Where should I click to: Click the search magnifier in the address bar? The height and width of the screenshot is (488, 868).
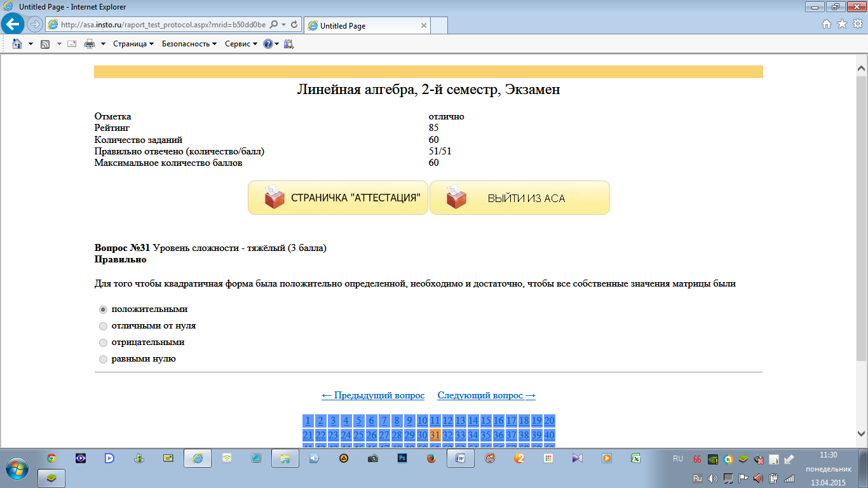273,25
